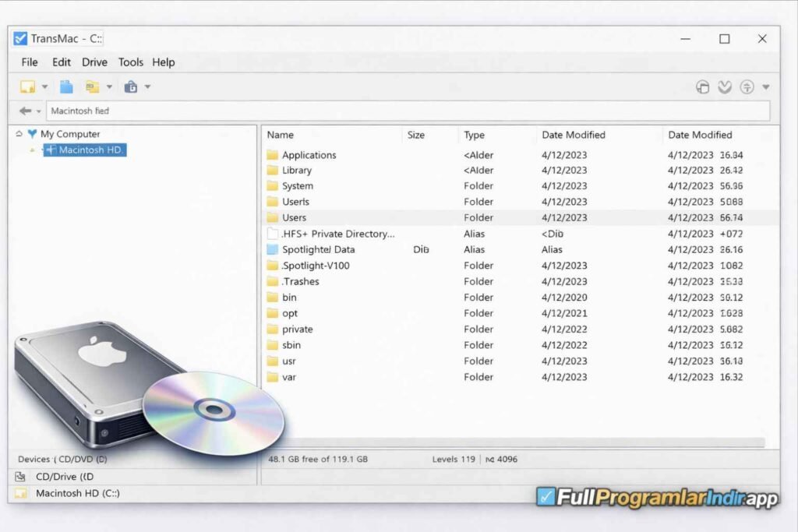Open the Drive menu
Viewport: 798px width, 532px height.
[x=94, y=62]
